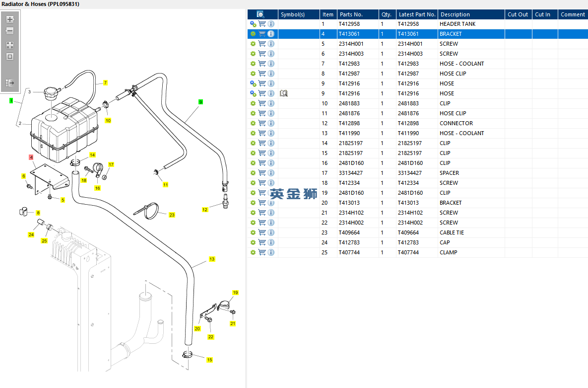The width and height of the screenshot is (588, 388).
Task: Click the list export arrow icon
Action: tap(10, 83)
